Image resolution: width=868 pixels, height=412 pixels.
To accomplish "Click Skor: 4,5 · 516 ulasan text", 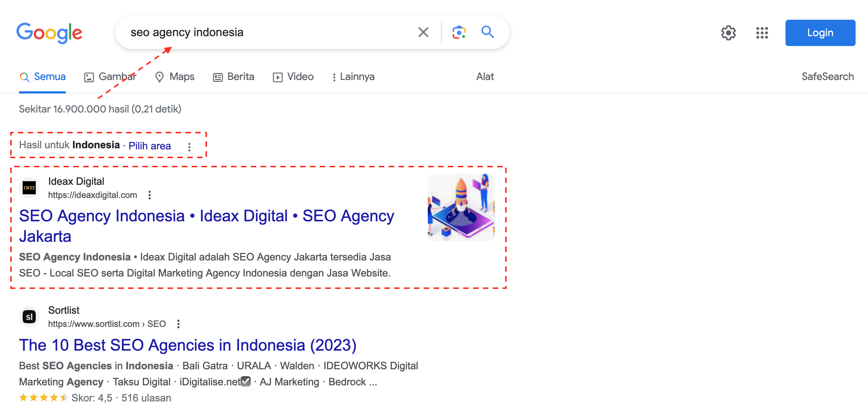I will point(121,398).
